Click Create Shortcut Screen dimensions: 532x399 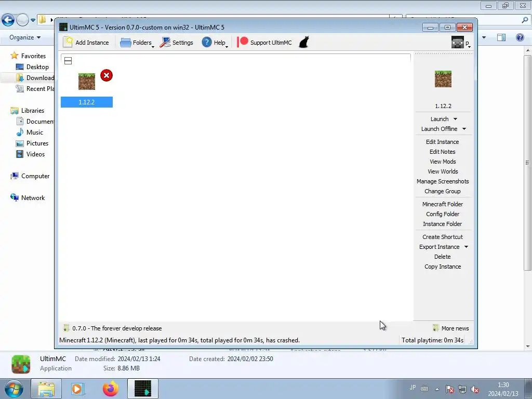pos(443,237)
